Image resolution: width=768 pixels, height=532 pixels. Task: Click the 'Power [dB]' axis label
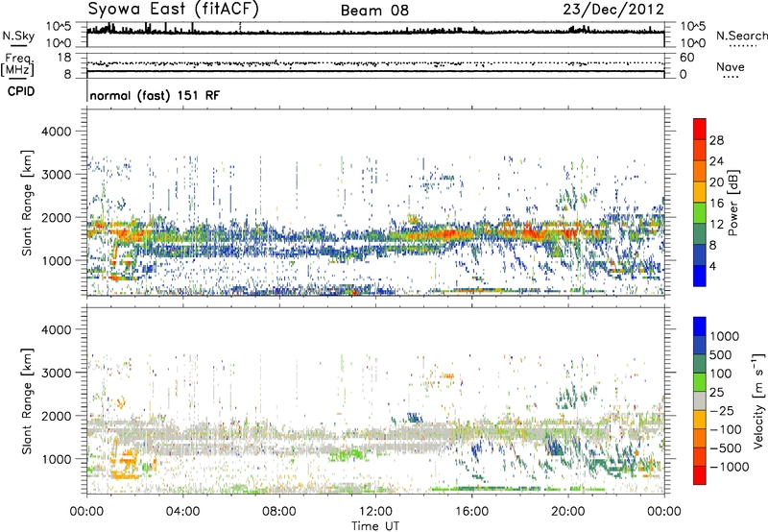(x=732, y=203)
